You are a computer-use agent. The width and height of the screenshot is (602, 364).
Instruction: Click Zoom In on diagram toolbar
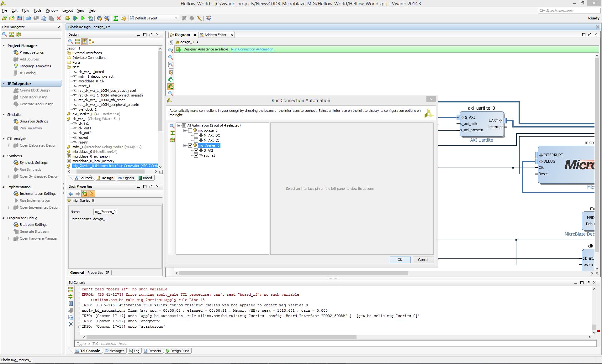click(x=171, y=50)
